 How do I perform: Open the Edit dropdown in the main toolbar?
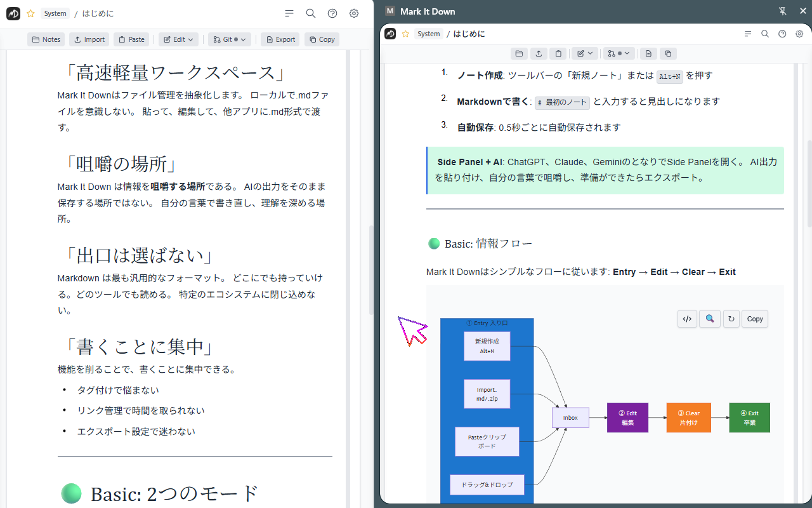coord(178,39)
